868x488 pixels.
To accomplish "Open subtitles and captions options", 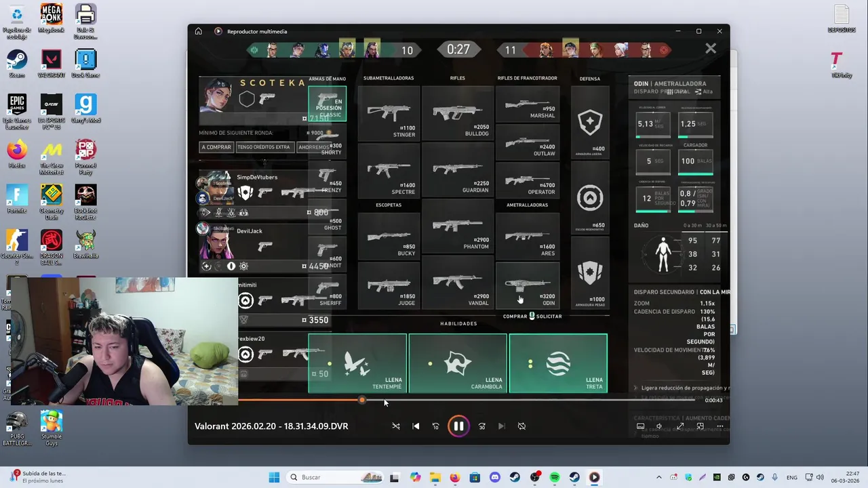I will coord(640,426).
